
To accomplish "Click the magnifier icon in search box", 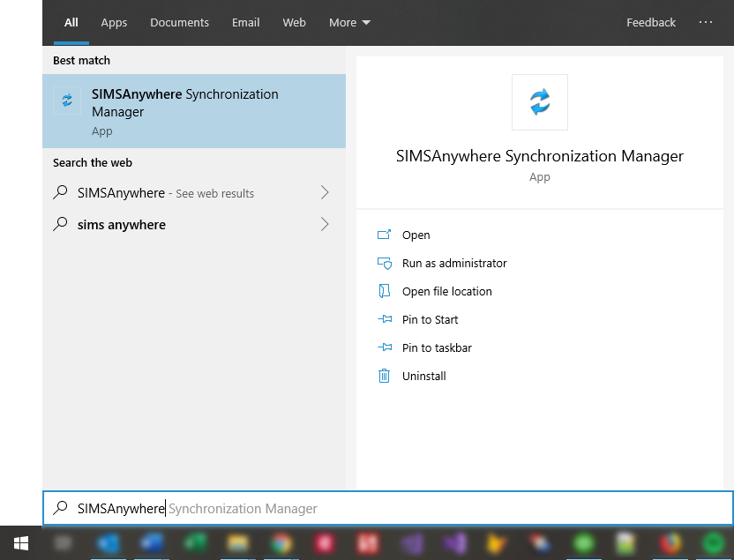I will 60,508.
